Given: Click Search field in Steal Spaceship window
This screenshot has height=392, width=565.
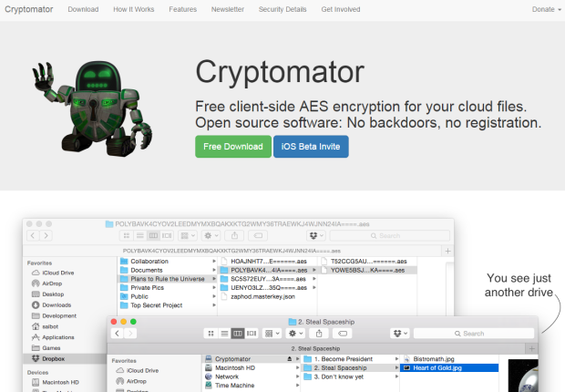Looking at the screenshot, I should click(474, 334).
